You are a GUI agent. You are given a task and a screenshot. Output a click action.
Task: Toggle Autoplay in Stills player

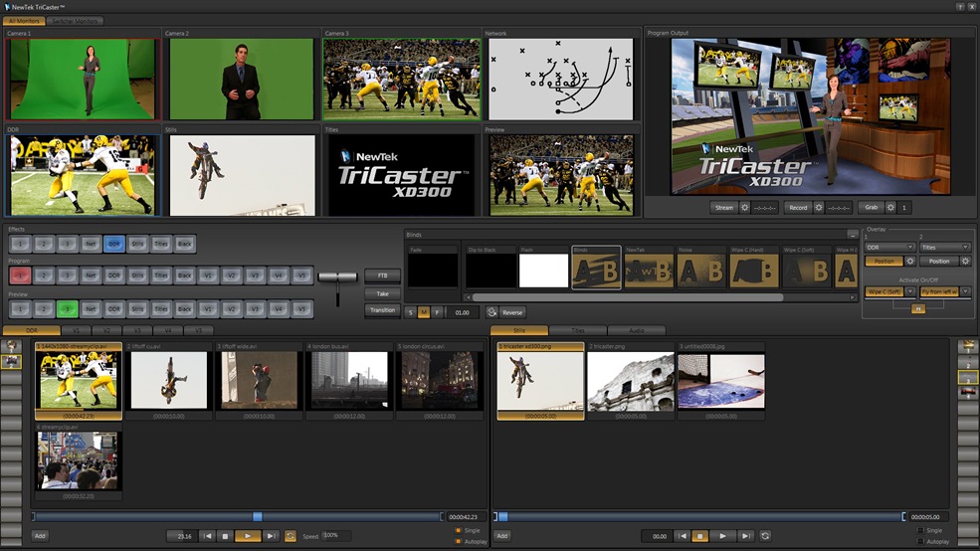tap(920, 541)
